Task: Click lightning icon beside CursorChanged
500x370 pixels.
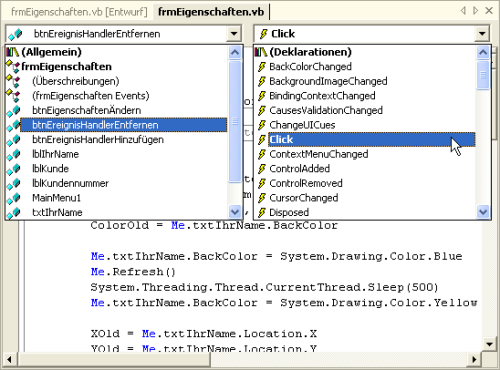Action: [262, 198]
